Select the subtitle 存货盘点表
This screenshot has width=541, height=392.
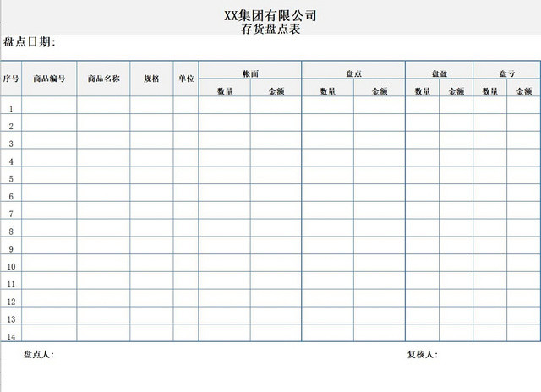click(x=270, y=29)
